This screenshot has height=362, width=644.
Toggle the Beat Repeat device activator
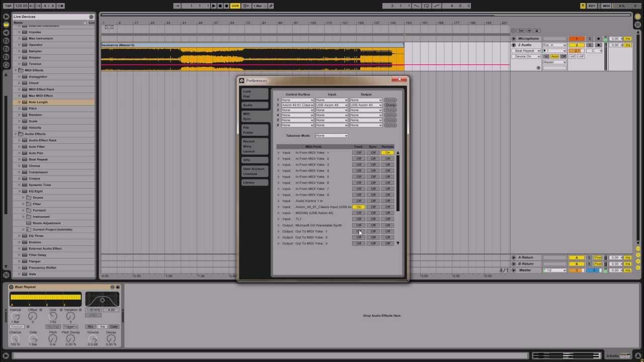point(11,287)
